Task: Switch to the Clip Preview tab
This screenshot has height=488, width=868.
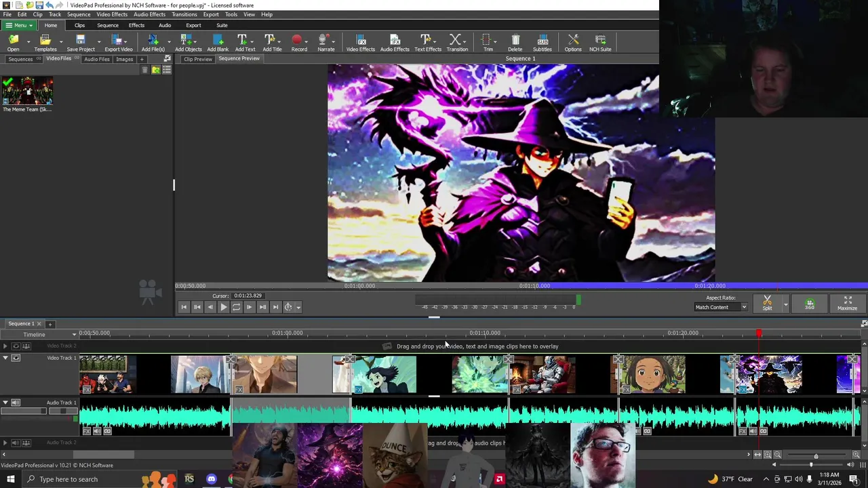Action: [198, 59]
